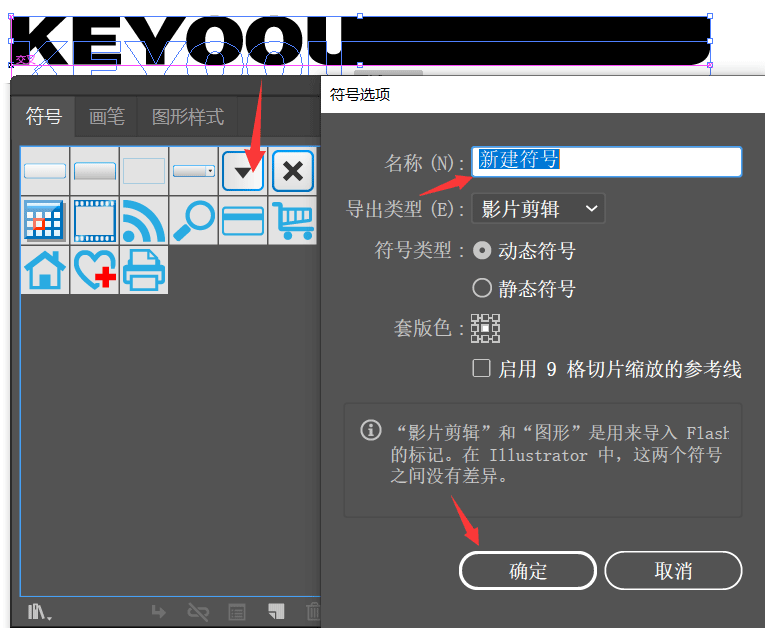Screen dimensions: 765x628
Task: Switch to the 符号 tab
Action: click(x=44, y=117)
